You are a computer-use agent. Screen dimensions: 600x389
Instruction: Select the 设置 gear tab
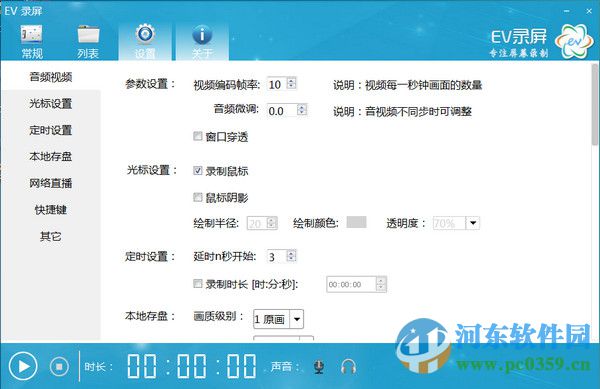pos(145,41)
